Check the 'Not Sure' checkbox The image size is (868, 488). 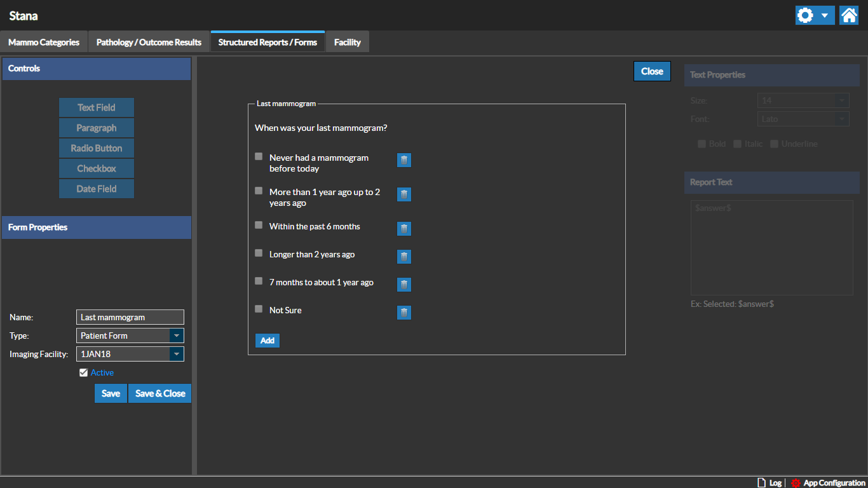coord(259,309)
